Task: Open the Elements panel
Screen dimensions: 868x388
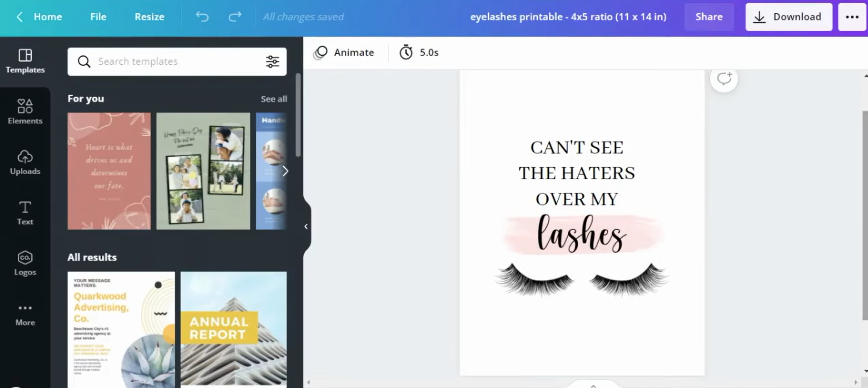Action: pos(25,111)
